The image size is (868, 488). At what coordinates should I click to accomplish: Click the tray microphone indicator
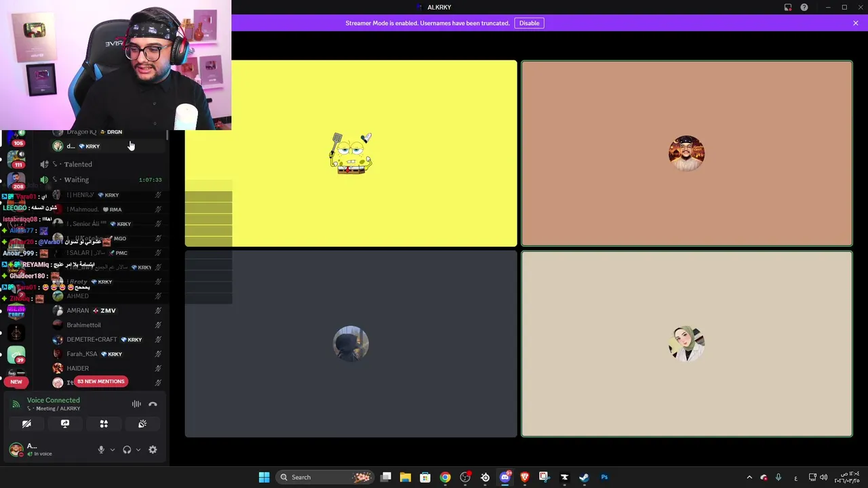[x=778, y=477]
